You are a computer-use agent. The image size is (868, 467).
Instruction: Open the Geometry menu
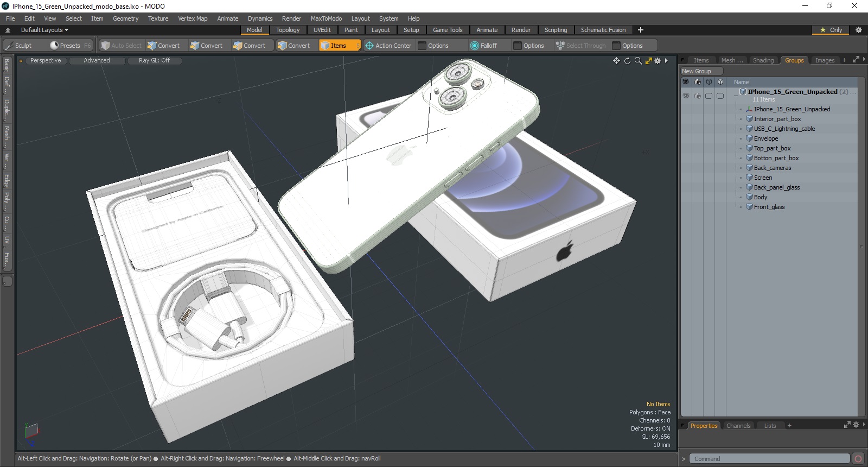point(125,18)
